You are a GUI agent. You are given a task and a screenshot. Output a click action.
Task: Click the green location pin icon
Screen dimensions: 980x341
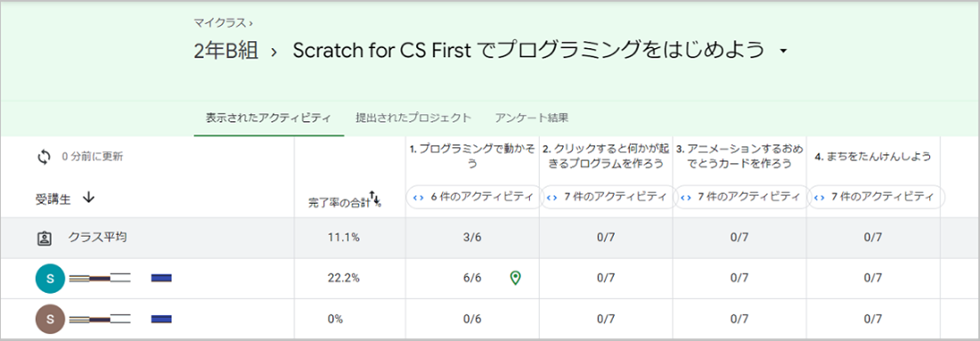pyautogui.click(x=515, y=278)
